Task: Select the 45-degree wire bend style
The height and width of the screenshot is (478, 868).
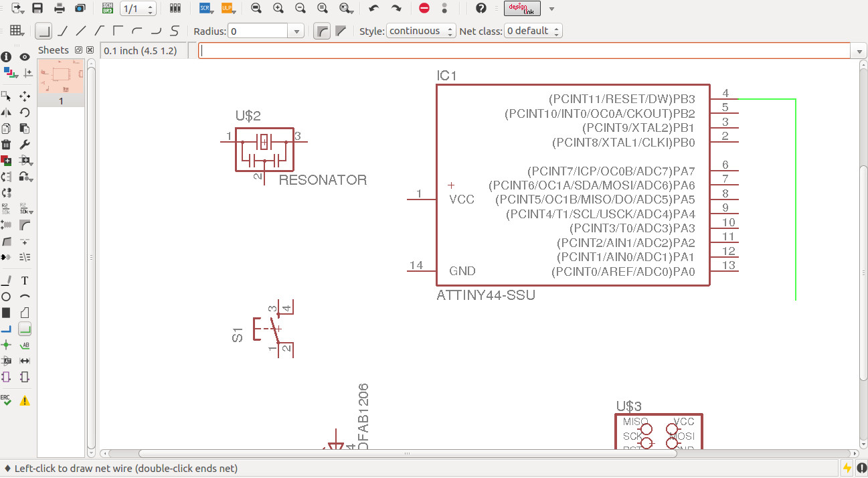Action: pos(62,31)
